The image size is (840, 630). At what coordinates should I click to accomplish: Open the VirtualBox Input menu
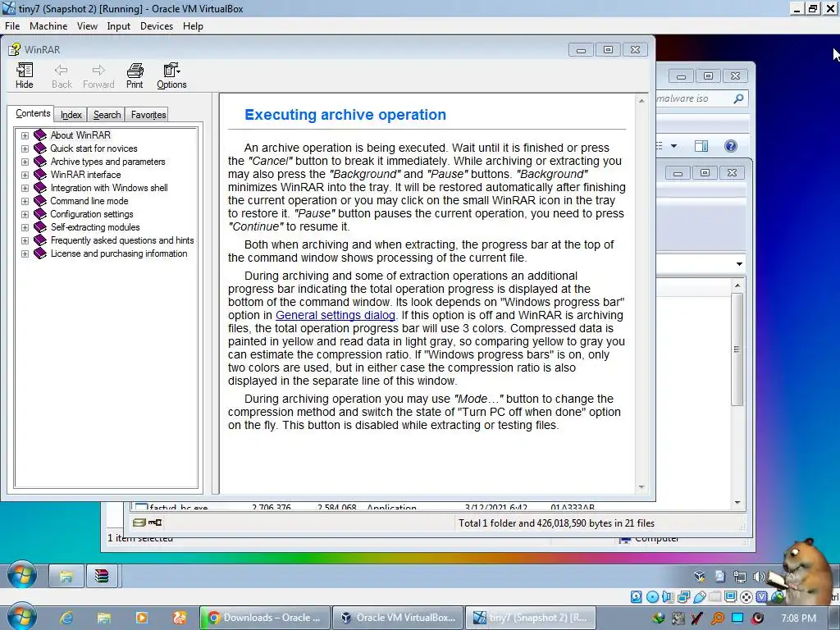point(118,25)
